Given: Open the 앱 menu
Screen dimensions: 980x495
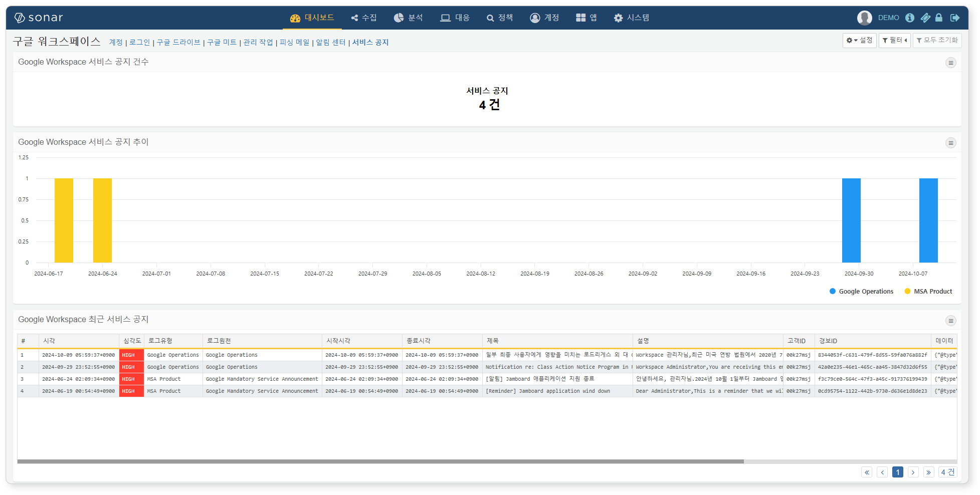Looking at the screenshot, I should [x=586, y=18].
